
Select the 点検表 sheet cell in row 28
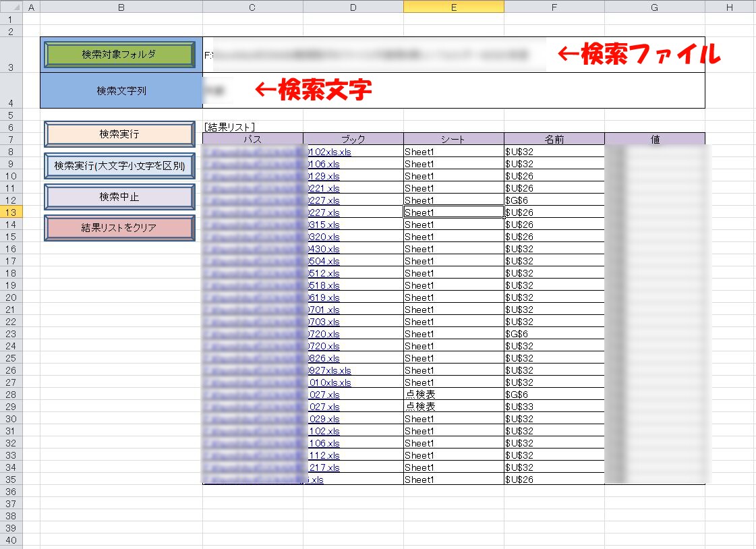click(454, 395)
